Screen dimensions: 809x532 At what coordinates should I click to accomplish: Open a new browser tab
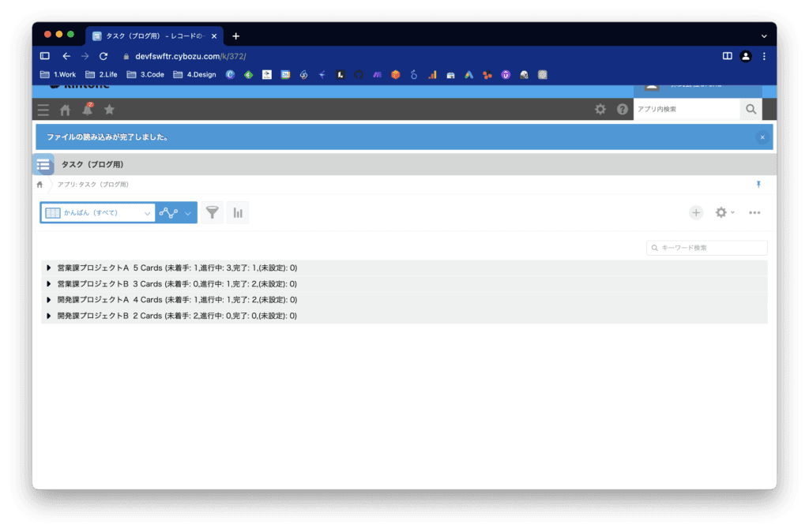click(235, 36)
